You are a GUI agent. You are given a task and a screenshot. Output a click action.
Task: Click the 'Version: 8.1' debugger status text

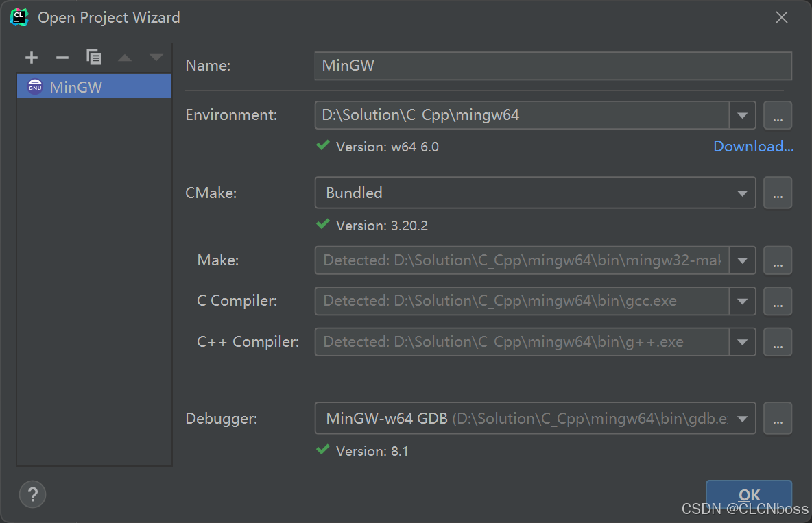[372, 452]
